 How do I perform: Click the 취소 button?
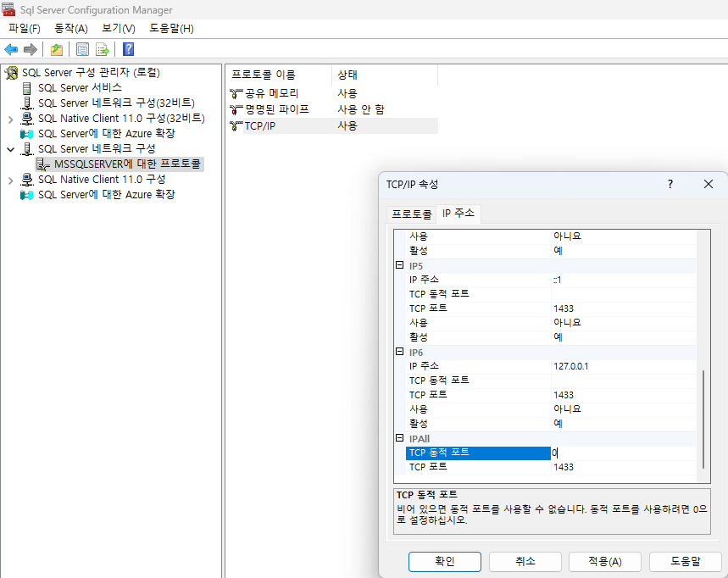(x=525, y=562)
